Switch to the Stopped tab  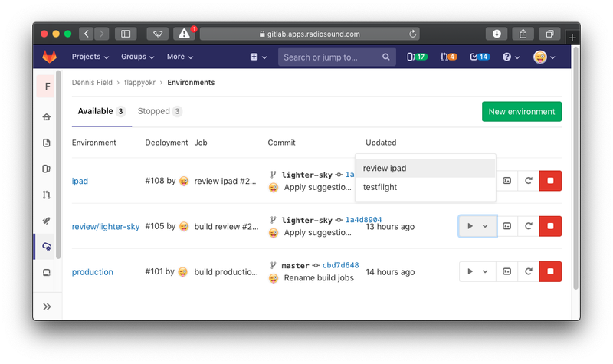tap(159, 111)
